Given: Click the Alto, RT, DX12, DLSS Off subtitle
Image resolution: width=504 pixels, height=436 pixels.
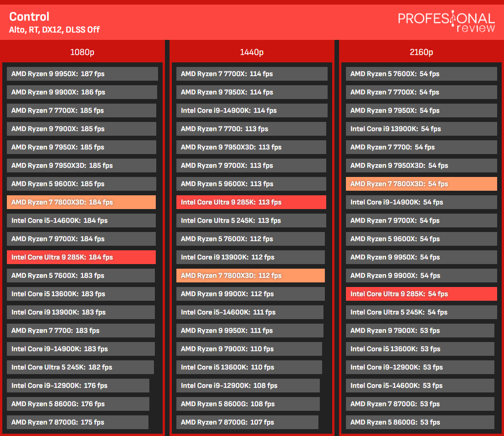Looking at the screenshot, I should pyautogui.click(x=55, y=30).
